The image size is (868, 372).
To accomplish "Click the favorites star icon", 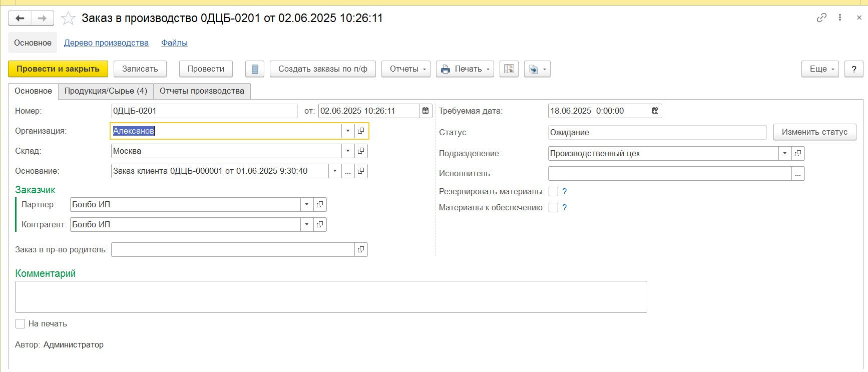I will coord(68,19).
